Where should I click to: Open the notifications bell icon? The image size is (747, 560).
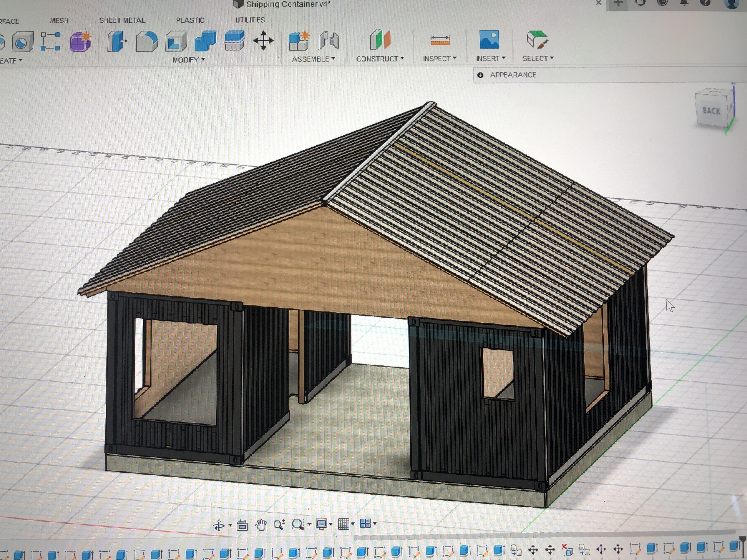pyautogui.click(x=684, y=3)
